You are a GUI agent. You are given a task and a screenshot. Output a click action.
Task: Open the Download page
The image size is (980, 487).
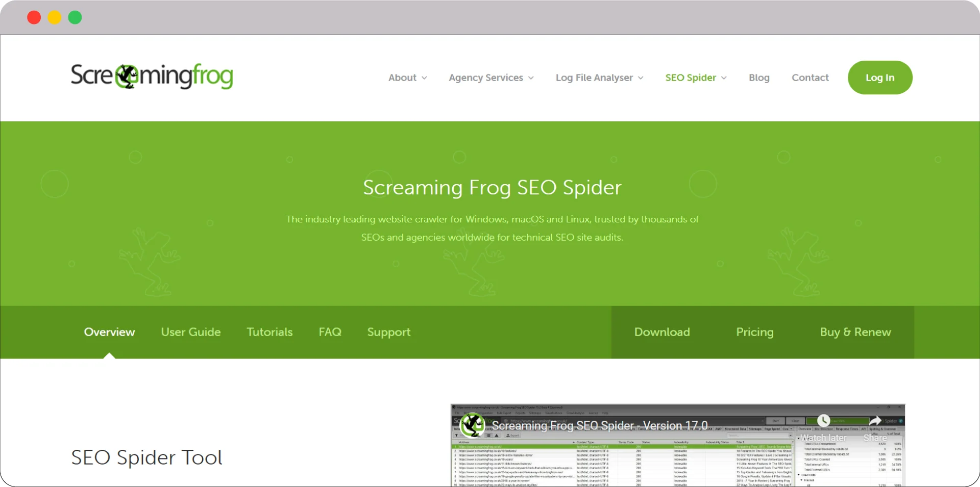click(661, 332)
